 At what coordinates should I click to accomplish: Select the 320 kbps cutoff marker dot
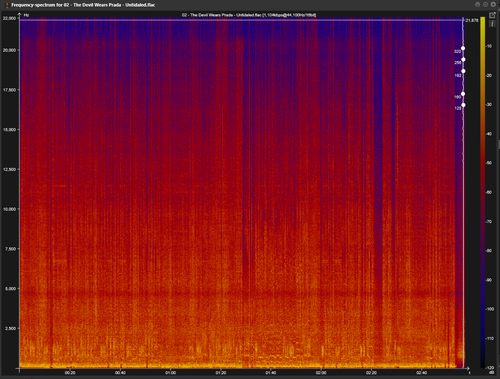click(x=463, y=48)
